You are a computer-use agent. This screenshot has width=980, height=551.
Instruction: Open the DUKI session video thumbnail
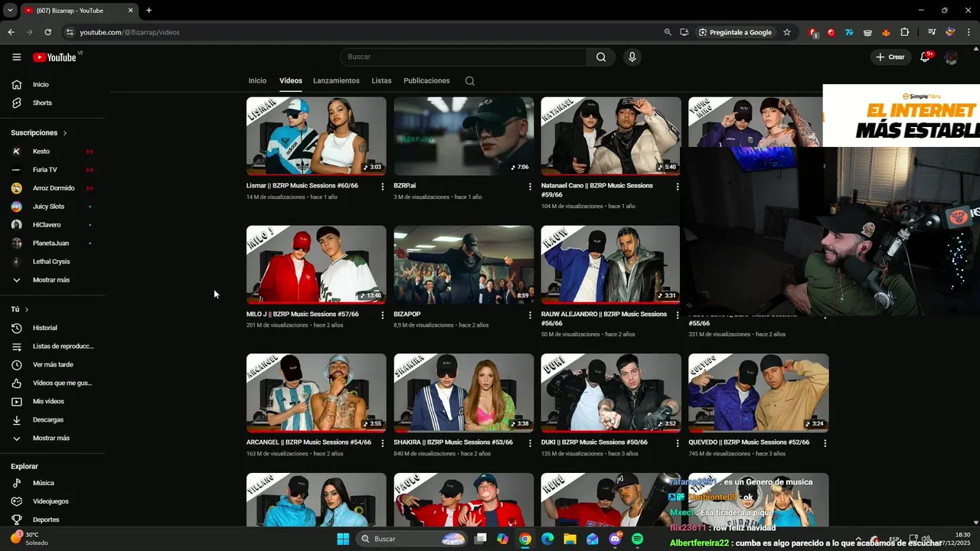click(611, 393)
